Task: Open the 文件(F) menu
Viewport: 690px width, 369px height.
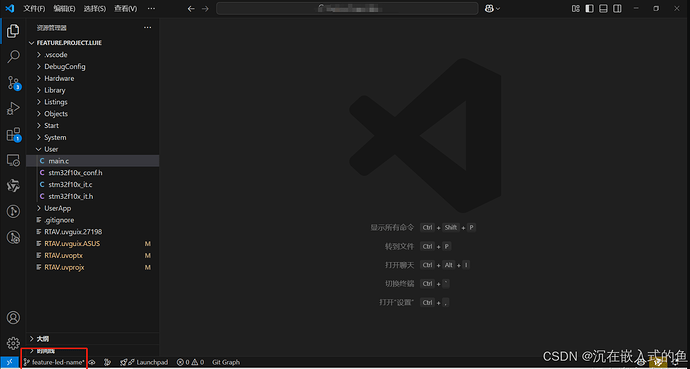Action: coord(34,8)
